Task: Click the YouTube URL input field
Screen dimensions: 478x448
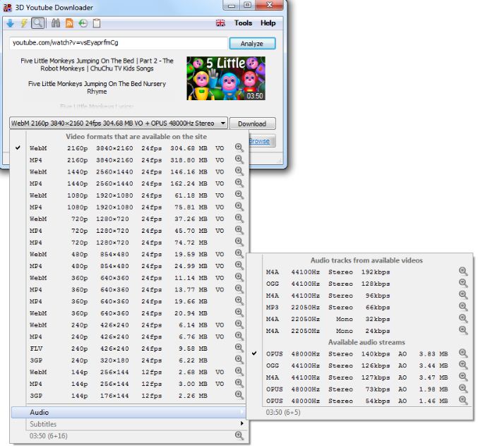Action: (119, 43)
